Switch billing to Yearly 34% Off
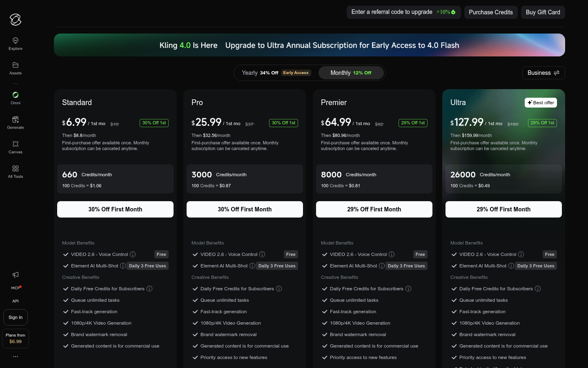 pos(276,73)
